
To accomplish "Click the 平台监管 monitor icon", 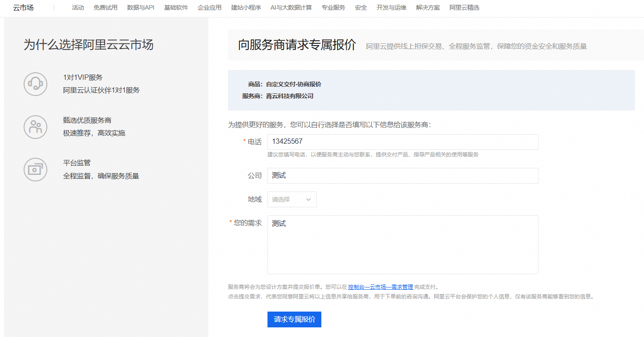I will click(x=35, y=170).
